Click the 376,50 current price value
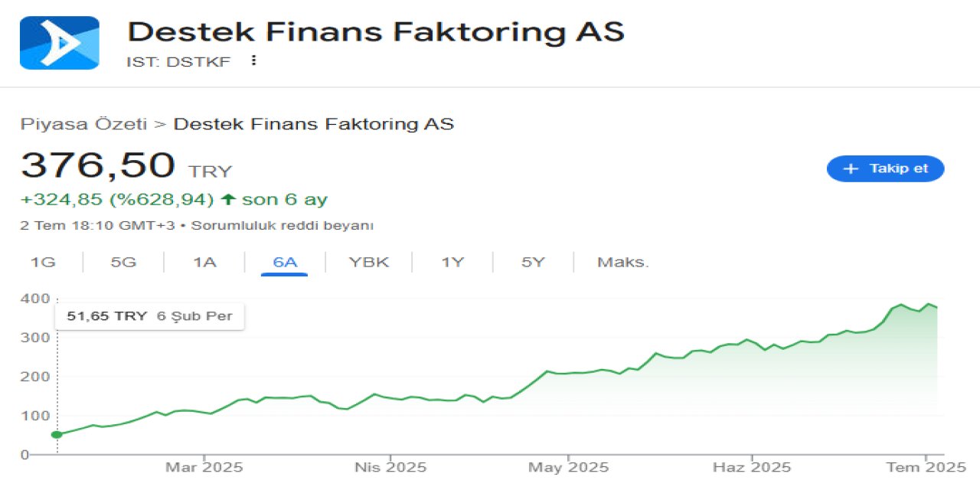The image size is (980, 490). click(98, 165)
